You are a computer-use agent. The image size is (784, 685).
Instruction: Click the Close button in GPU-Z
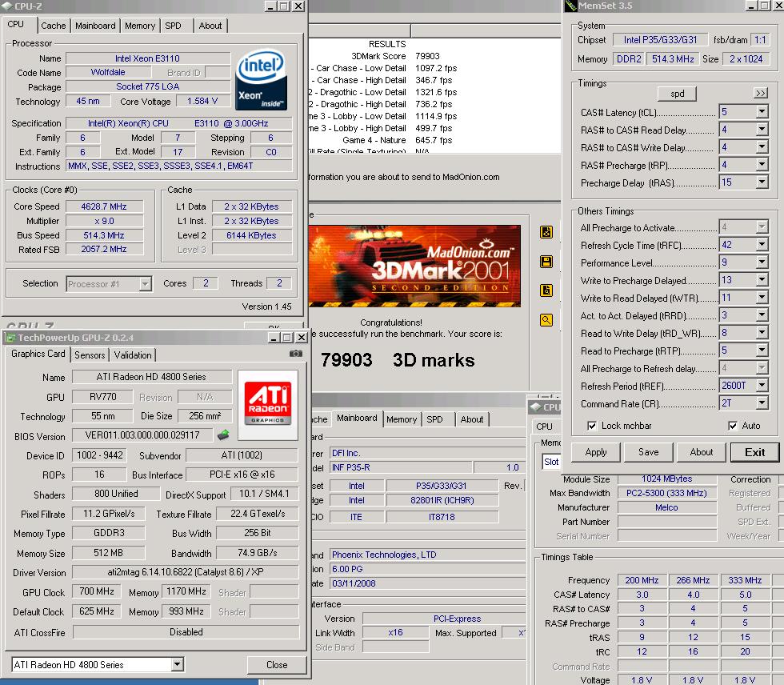[277, 664]
